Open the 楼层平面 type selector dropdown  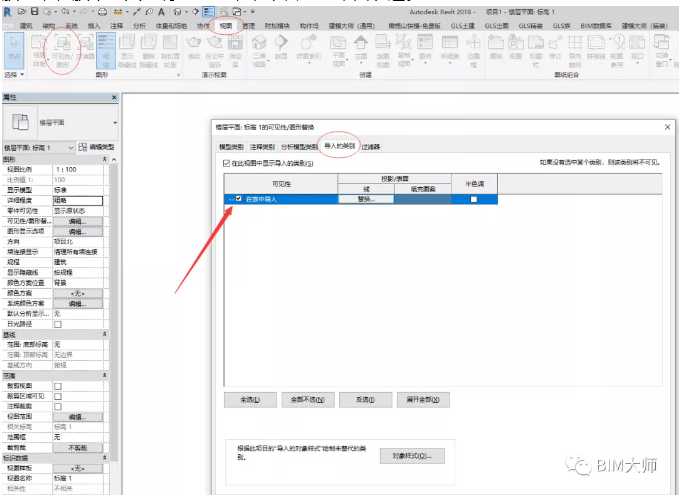(115, 123)
